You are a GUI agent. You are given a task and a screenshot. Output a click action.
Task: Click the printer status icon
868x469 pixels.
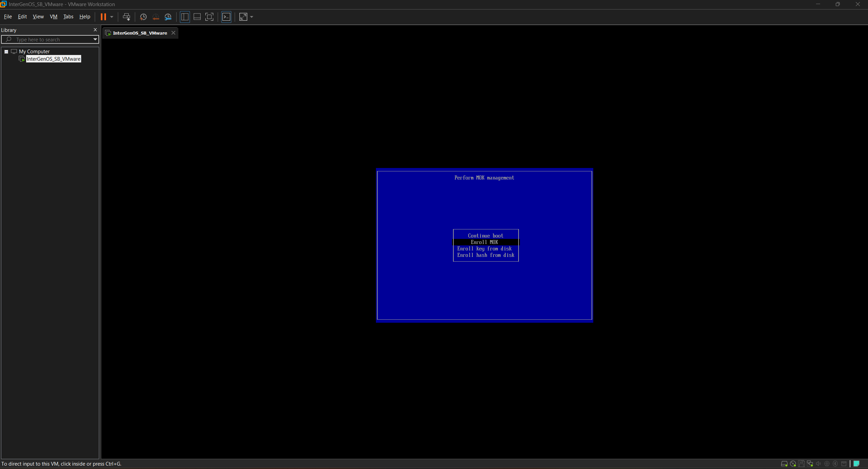(x=844, y=464)
